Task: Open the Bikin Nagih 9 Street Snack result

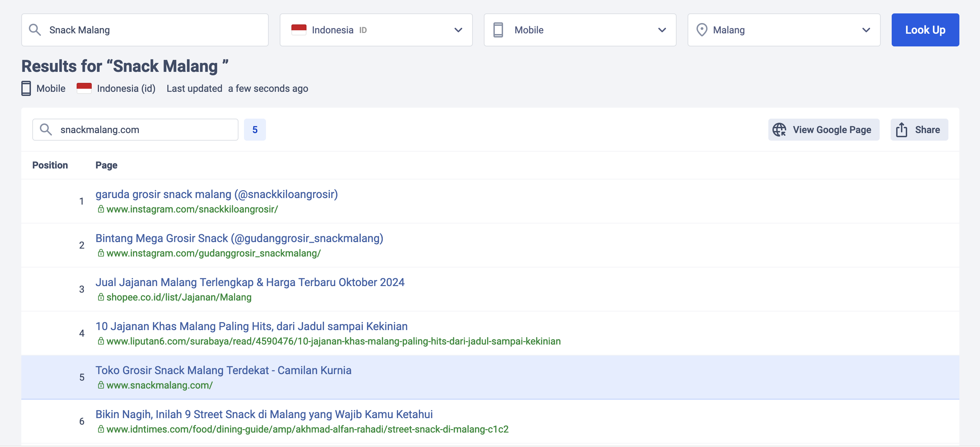Action: point(264,414)
